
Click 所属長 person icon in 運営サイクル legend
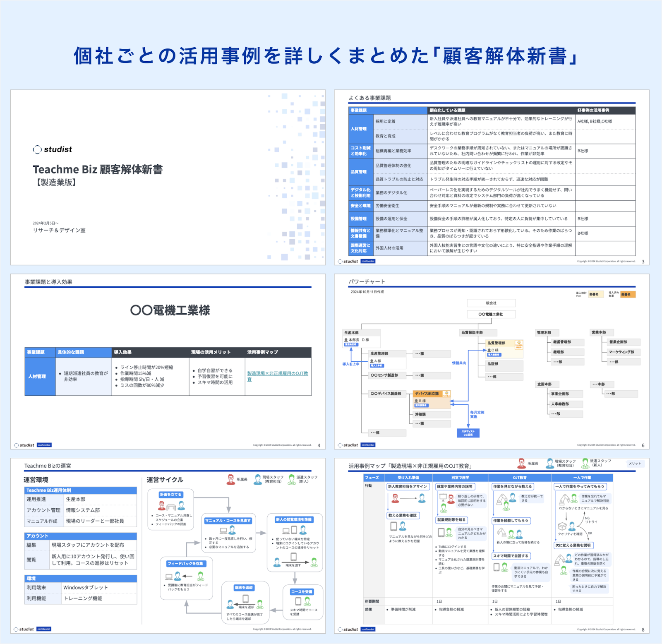(x=230, y=479)
